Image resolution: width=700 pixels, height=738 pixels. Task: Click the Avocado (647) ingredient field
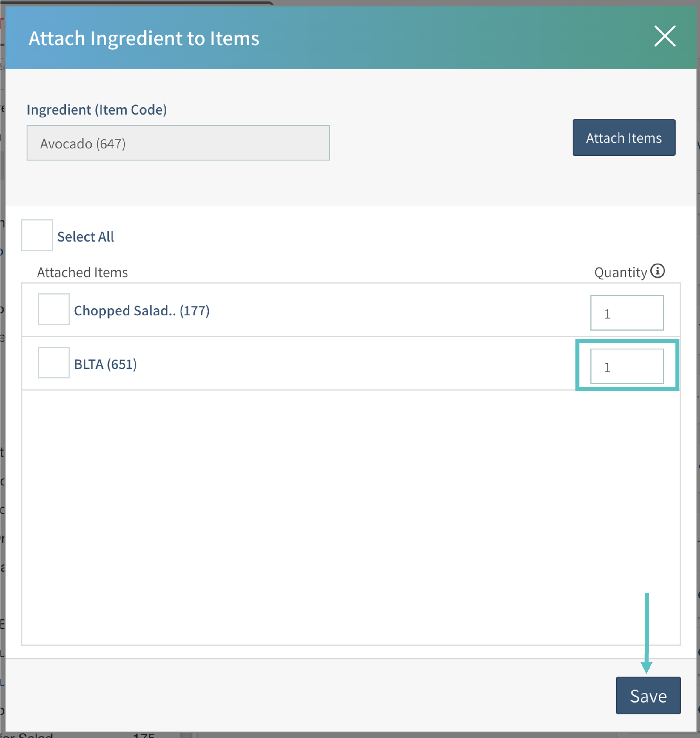(x=178, y=143)
